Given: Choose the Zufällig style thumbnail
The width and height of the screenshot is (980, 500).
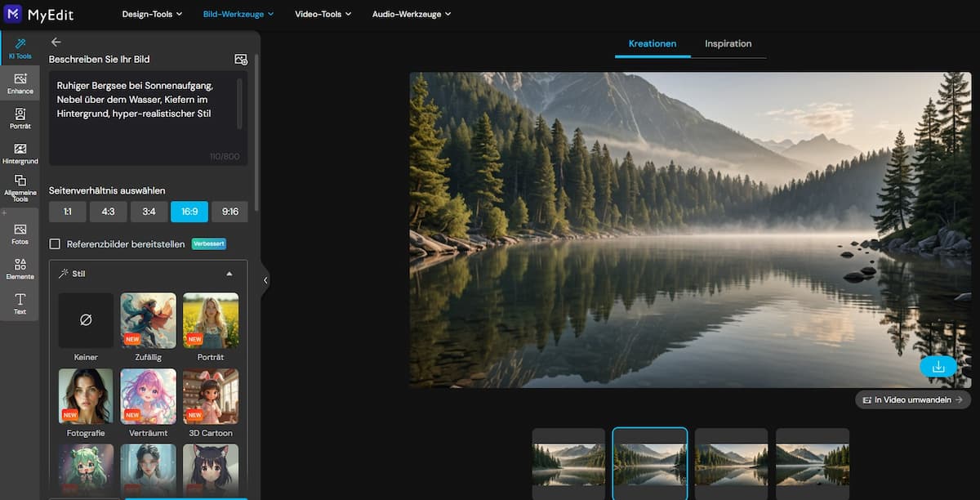Looking at the screenshot, I should (x=148, y=320).
